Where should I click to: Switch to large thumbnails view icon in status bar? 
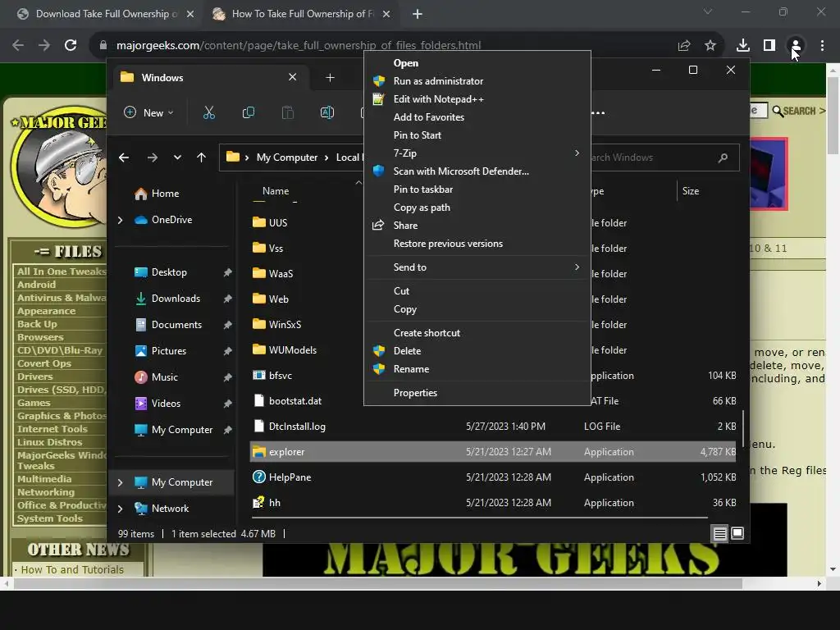tap(737, 533)
